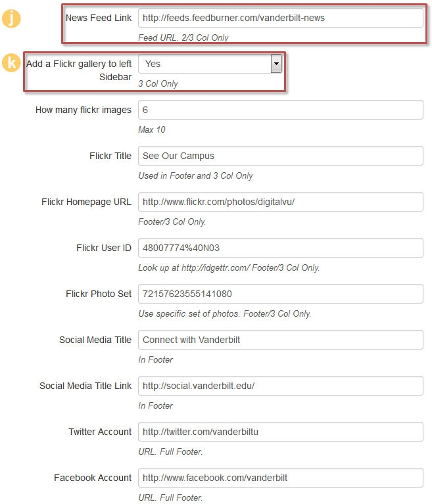432x504 pixels.
Task: Select the 'Yes' Flickr gallery combo box
Action: click(204, 64)
